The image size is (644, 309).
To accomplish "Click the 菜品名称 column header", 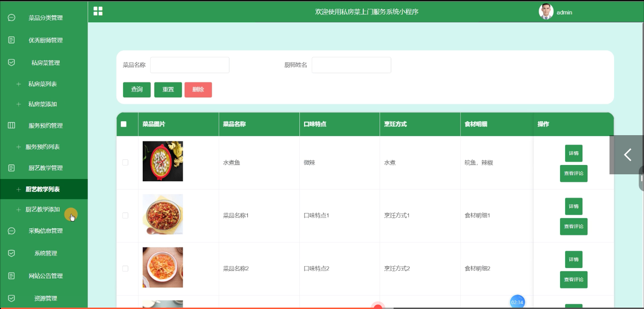I will [234, 124].
